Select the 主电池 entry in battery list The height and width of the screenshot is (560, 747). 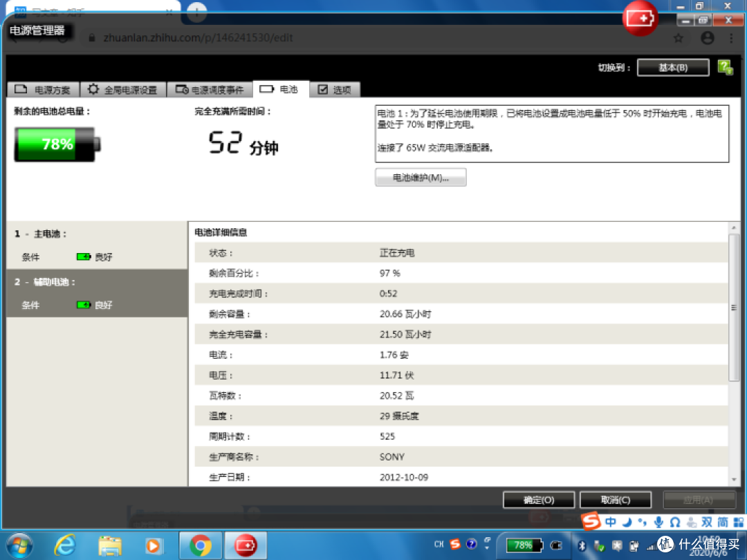point(98,245)
